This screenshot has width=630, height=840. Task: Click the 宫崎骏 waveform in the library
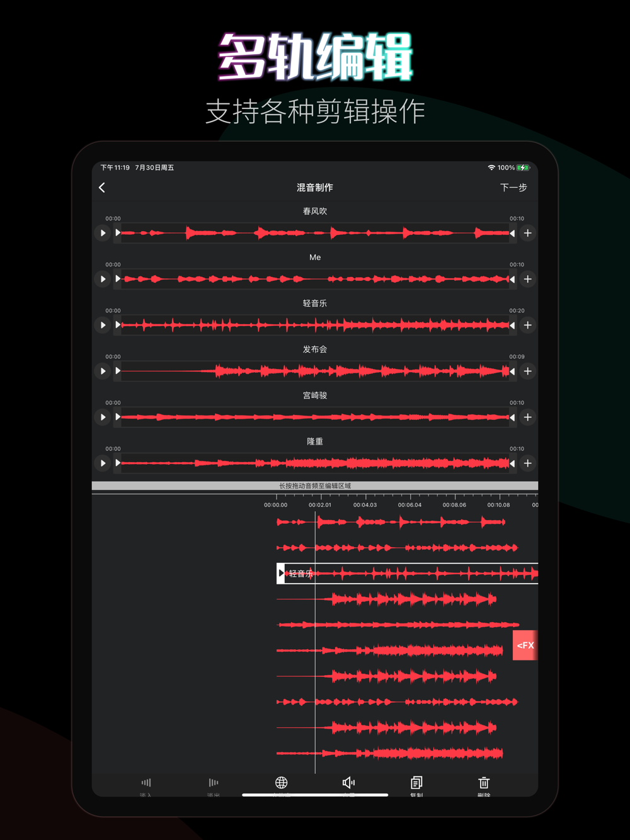click(x=315, y=417)
